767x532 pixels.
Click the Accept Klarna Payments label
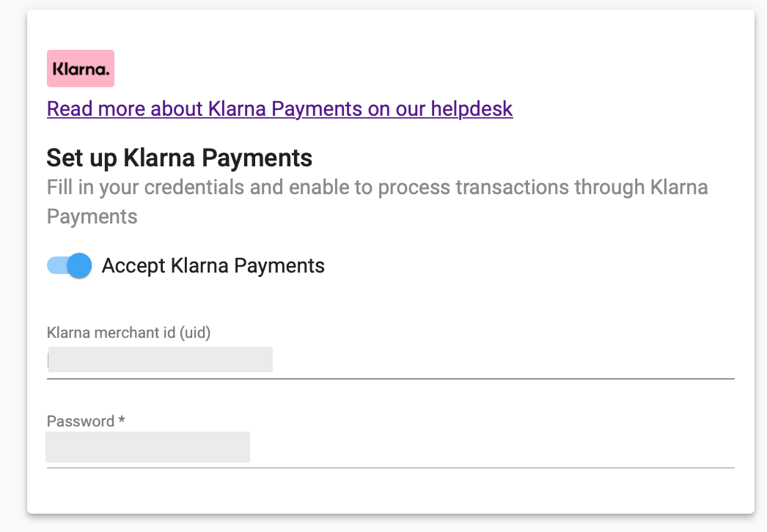coord(213,265)
